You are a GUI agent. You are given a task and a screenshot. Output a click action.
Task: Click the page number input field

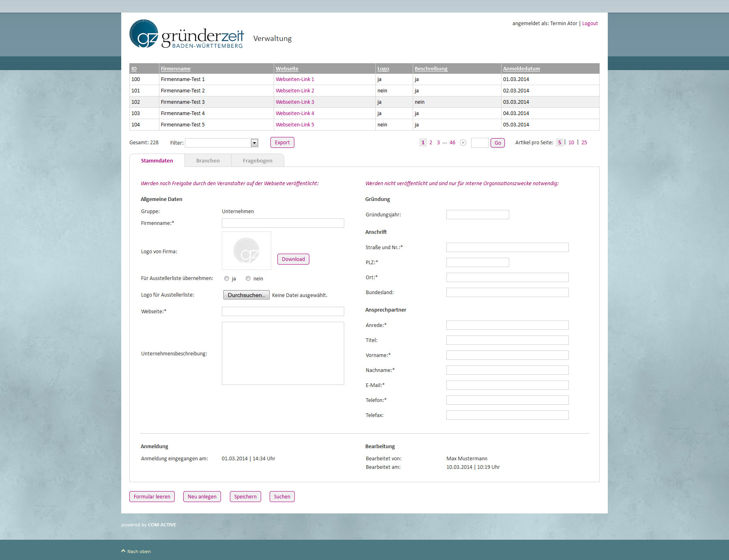(480, 143)
